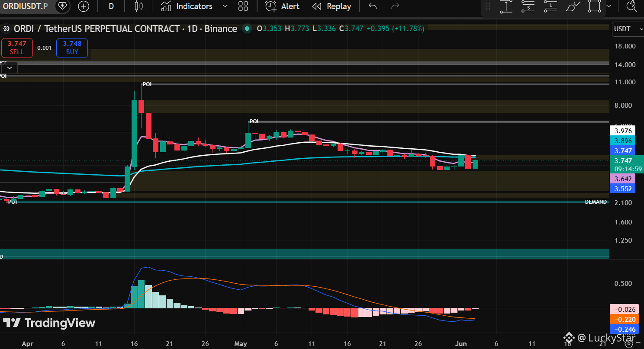
Task: Click the diamond badge beside the symbol
Action: point(63,6)
